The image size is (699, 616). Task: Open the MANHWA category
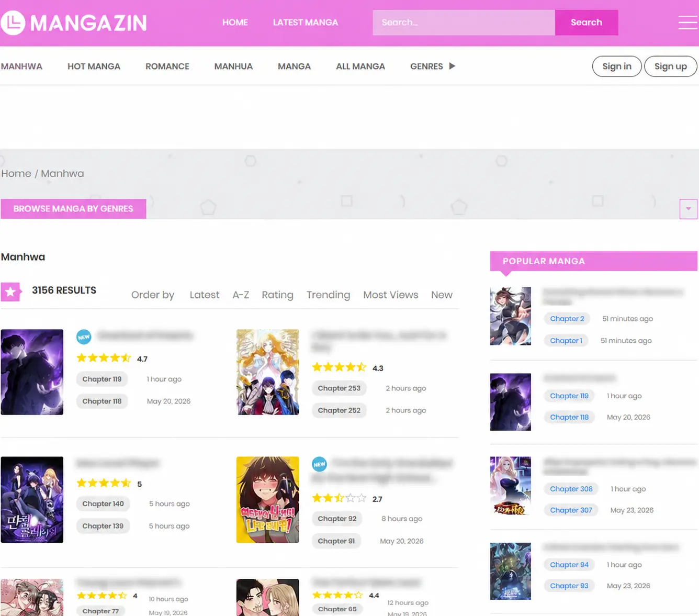[21, 66]
